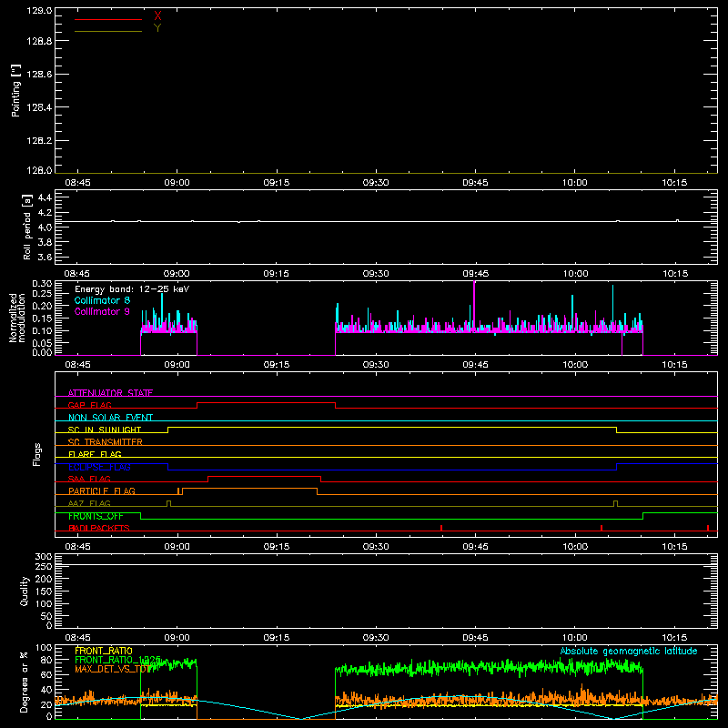Click 09:15 under the Quality plot
This screenshot has height=728, width=728.
[x=277, y=638]
